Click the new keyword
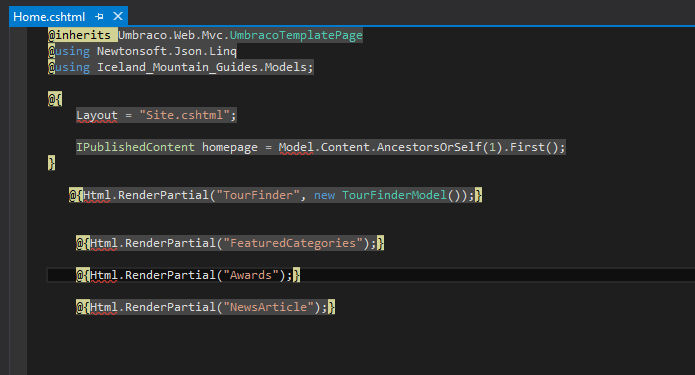 point(324,195)
